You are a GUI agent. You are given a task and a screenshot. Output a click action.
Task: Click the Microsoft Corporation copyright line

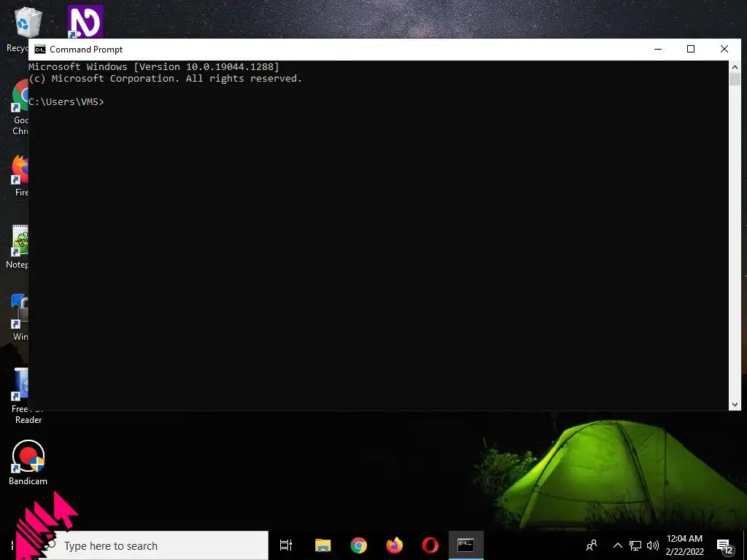click(x=166, y=79)
